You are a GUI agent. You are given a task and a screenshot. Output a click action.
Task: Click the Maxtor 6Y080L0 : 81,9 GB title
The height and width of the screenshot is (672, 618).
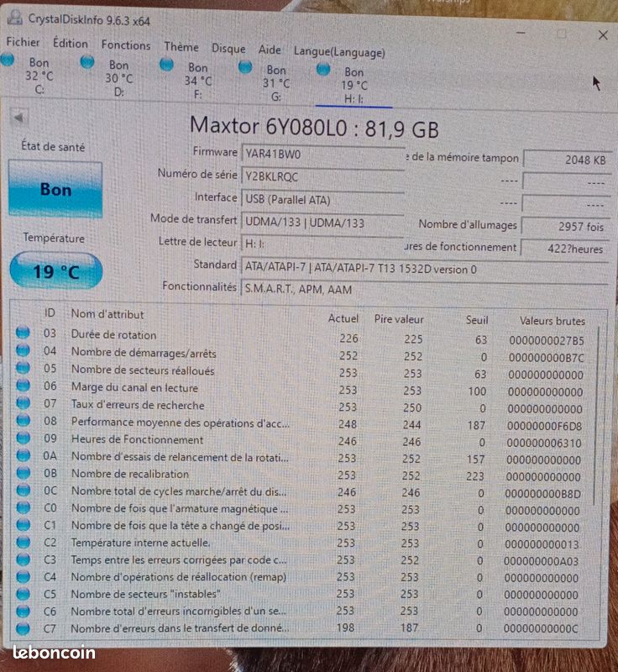[x=314, y=128]
